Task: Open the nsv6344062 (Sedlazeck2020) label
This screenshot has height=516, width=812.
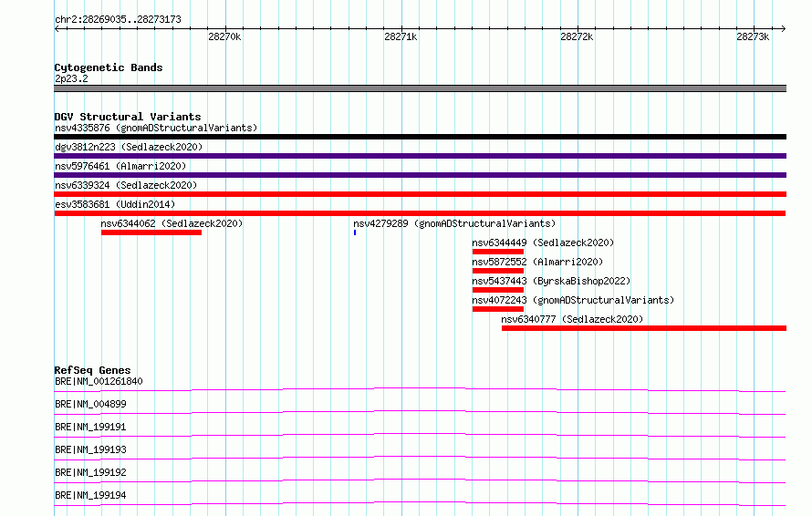Action: click(172, 223)
